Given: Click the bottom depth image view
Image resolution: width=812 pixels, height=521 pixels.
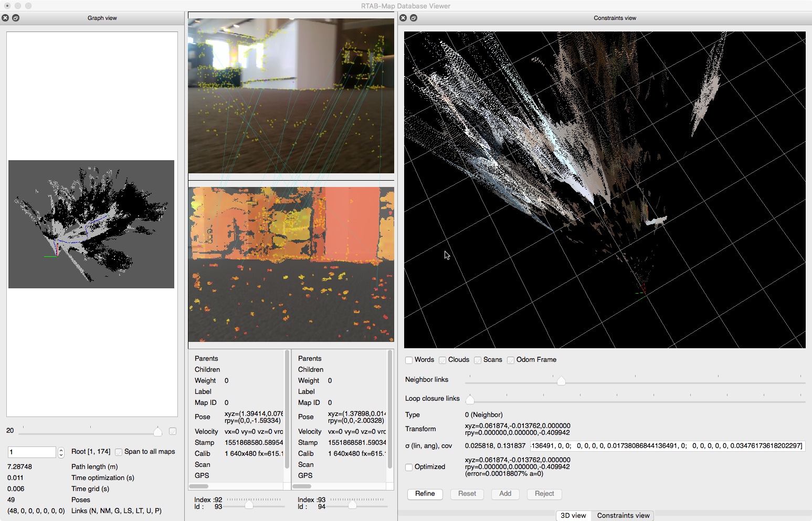Looking at the screenshot, I should point(291,264).
